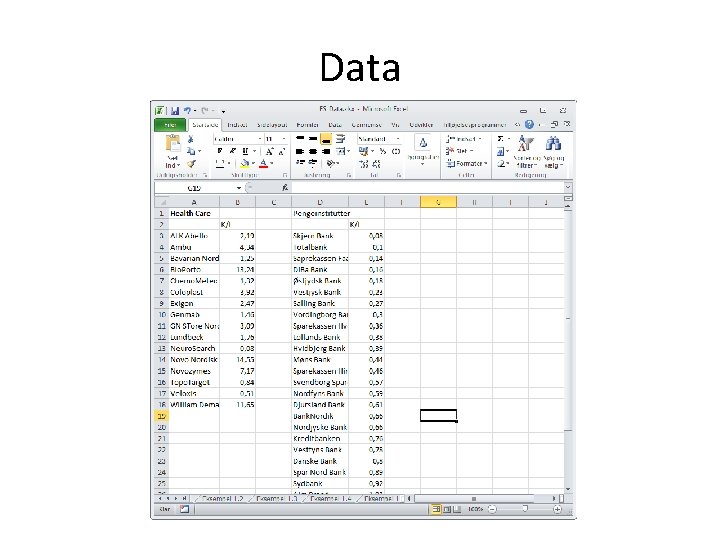Open the quick access toolbar customize arrow
This screenshot has width=720, height=540.
(x=223, y=111)
